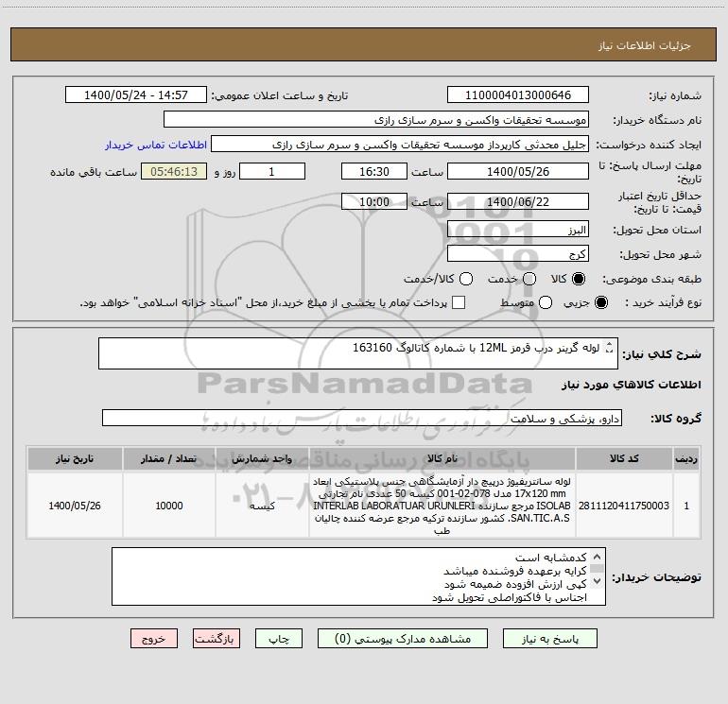This screenshot has width=728, height=704.
Task: Click the response deadline date 1400/05/26 field
Action: coord(518,171)
